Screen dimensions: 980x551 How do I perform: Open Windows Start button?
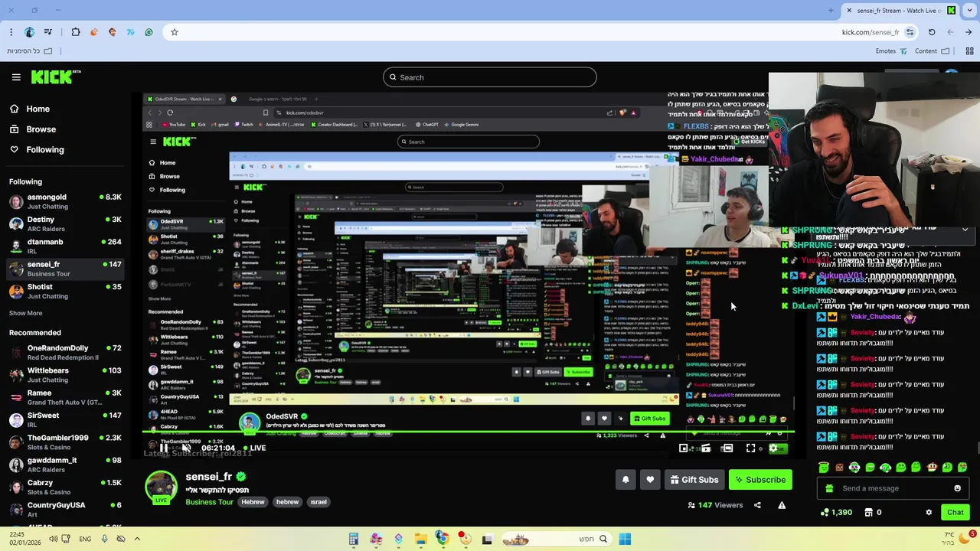point(625,539)
